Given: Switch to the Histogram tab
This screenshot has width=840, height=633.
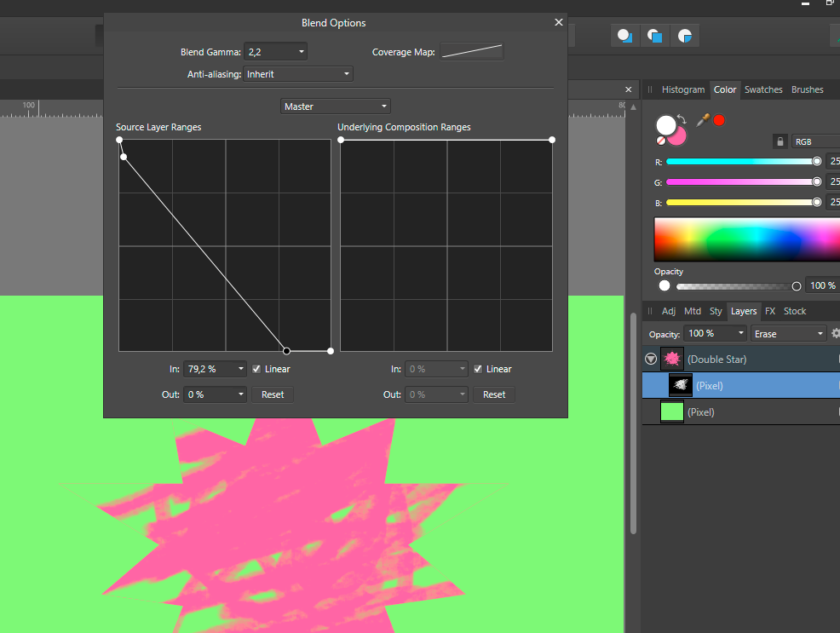Looking at the screenshot, I should 683,89.
